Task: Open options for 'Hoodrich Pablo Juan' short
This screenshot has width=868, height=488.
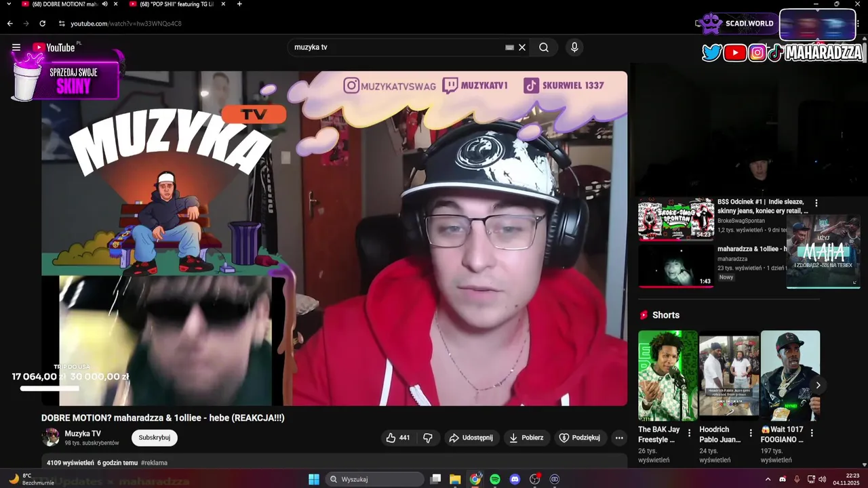Action: pos(751,432)
